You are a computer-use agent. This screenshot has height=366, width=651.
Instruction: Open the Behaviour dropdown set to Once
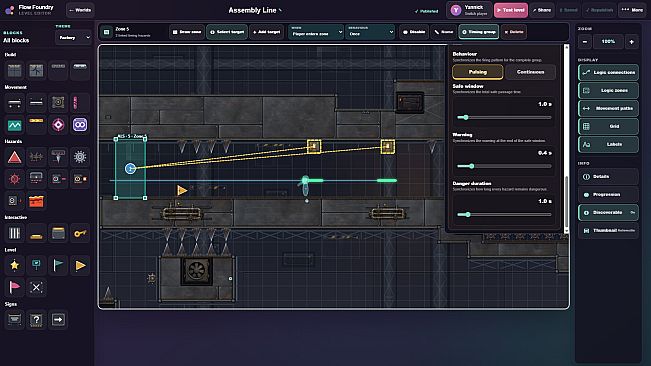tap(370, 32)
